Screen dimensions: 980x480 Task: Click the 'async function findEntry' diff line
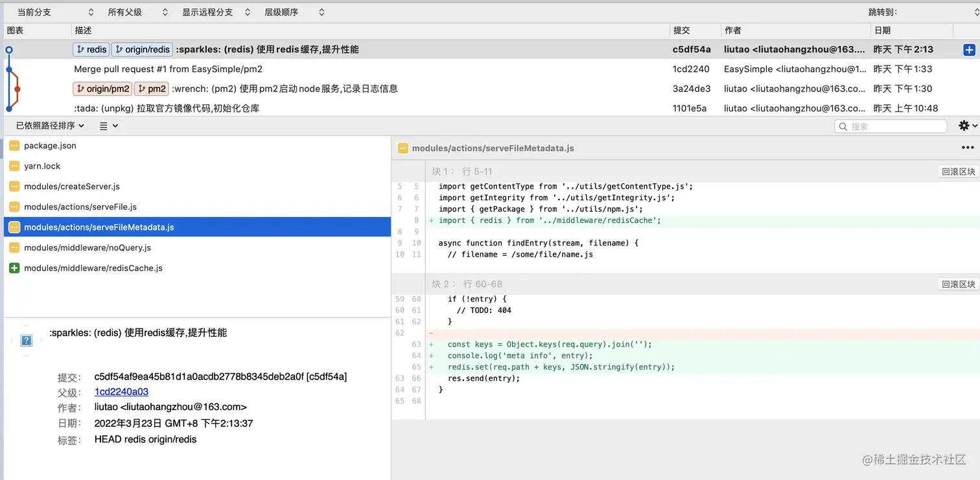point(539,244)
